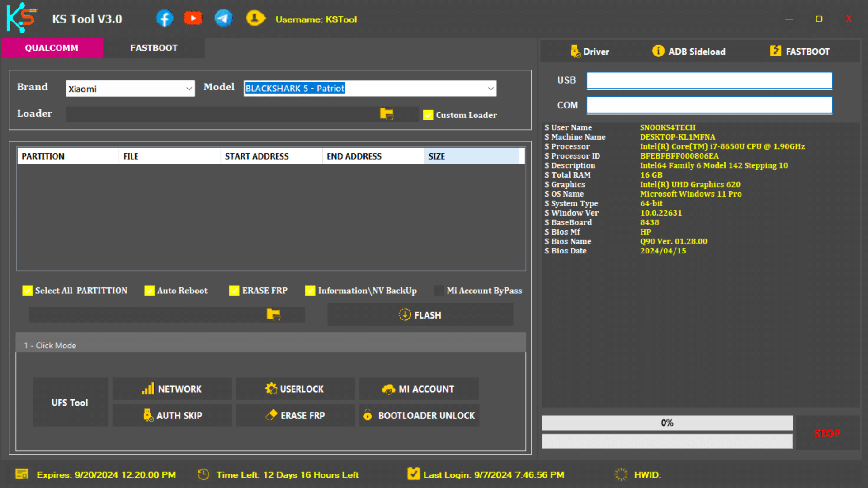Click the FLASH button
Screen dimensions: 868x488
point(420,315)
